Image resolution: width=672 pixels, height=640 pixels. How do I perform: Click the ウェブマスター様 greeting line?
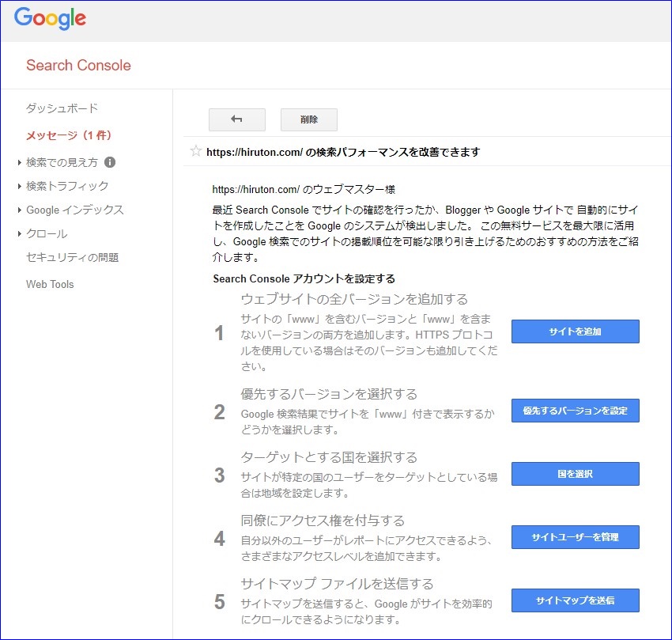coord(304,189)
